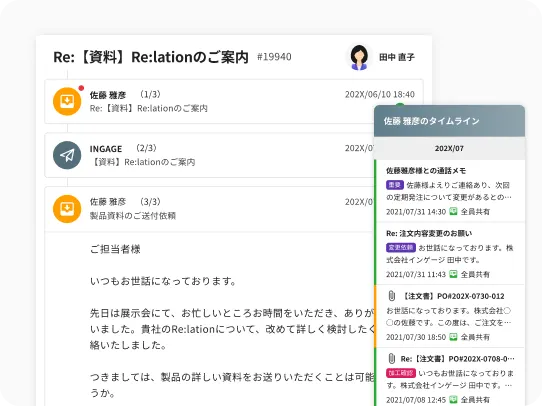Click share icon next to 2021/07/31 14:30
542x406 pixels.
coord(453,211)
